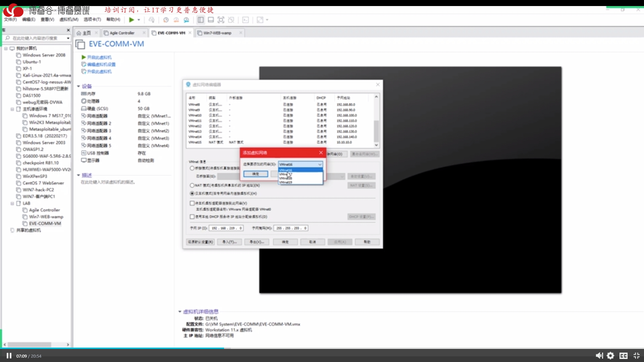644x362 pixels.
Task: Open the 帮助(H) menu
Action: pyautogui.click(x=113, y=19)
